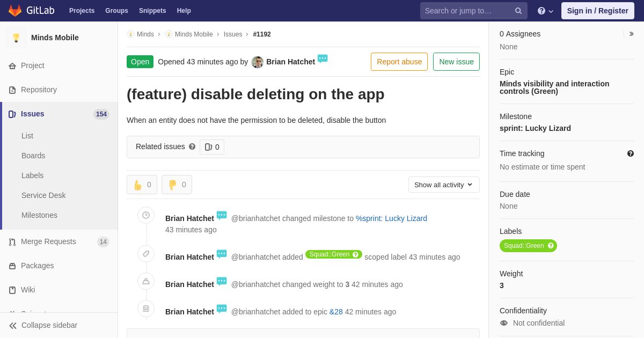Viewport: 644px width, 338px height.
Task: Click the Repository file icon
Action: tap(12, 90)
